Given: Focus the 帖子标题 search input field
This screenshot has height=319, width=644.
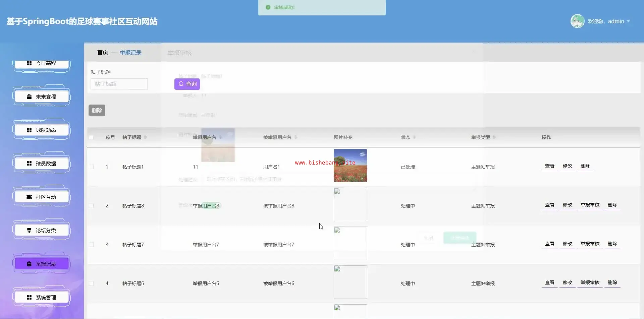Looking at the screenshot, I should [119, 84].
